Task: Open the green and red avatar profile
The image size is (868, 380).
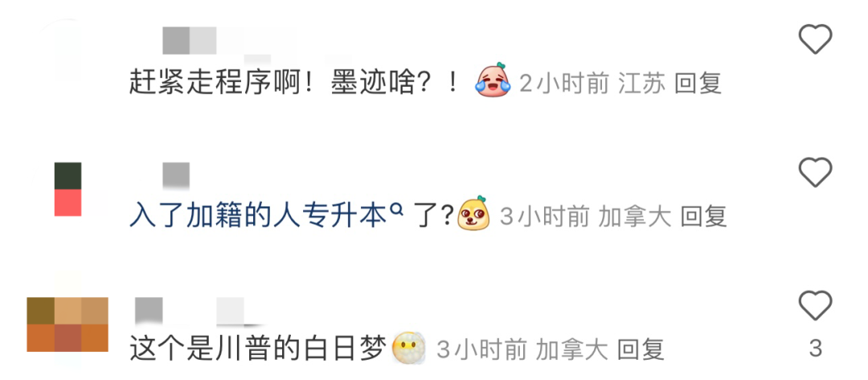Action: pyautogui.click(x=68, y=189)
